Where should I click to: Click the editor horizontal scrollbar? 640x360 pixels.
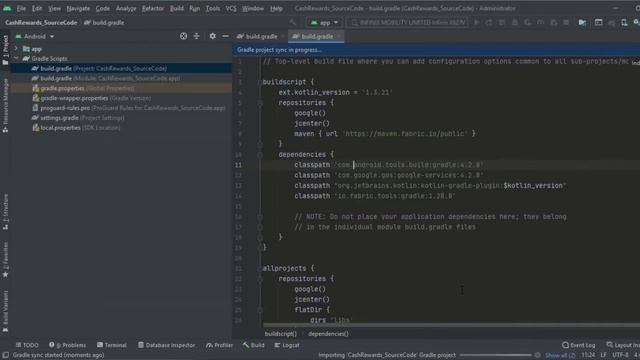click(451, 325)
